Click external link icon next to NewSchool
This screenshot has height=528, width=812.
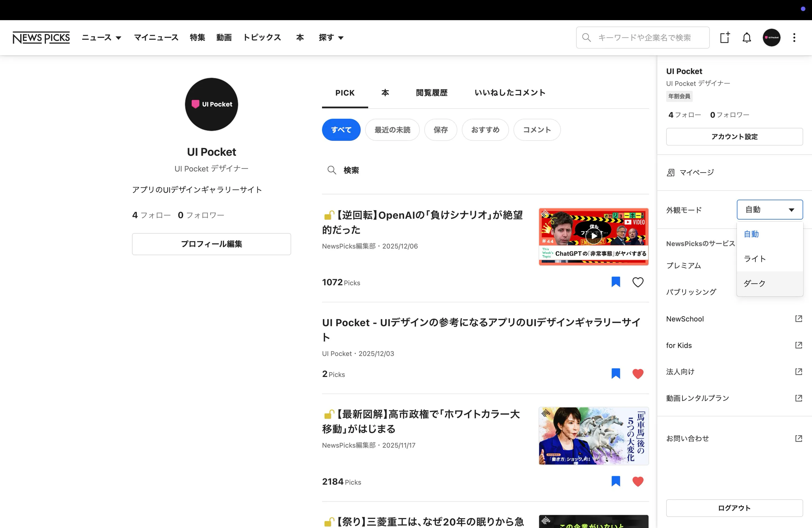point(798,319)
